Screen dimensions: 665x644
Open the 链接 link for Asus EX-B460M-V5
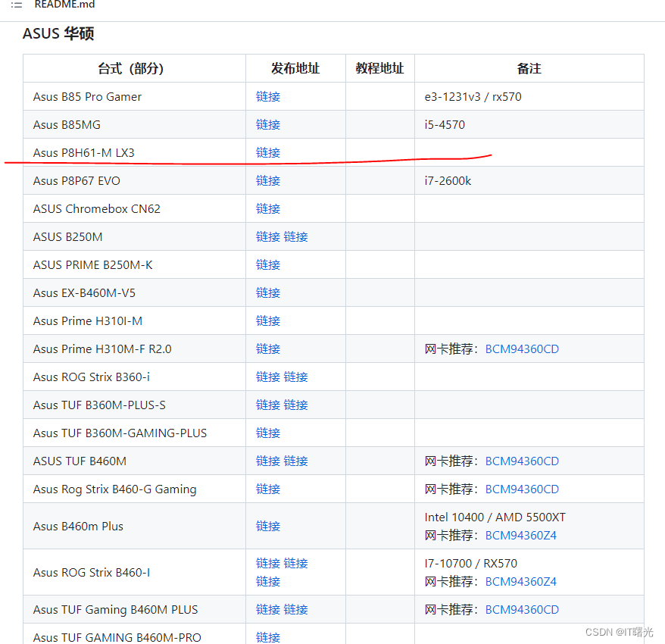click(x=268, y=292)
